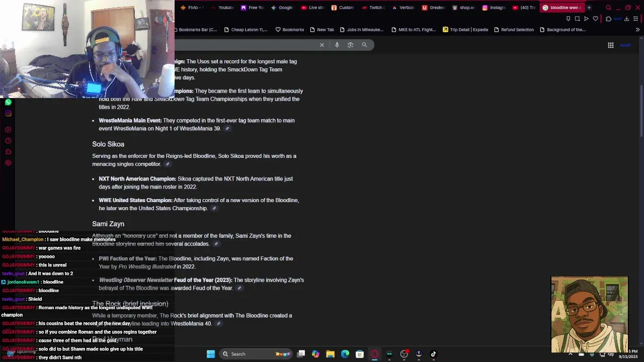Open the taskbar date and clock
The image size is (644, 362).
pyautogui.click(x=627, y=354)
